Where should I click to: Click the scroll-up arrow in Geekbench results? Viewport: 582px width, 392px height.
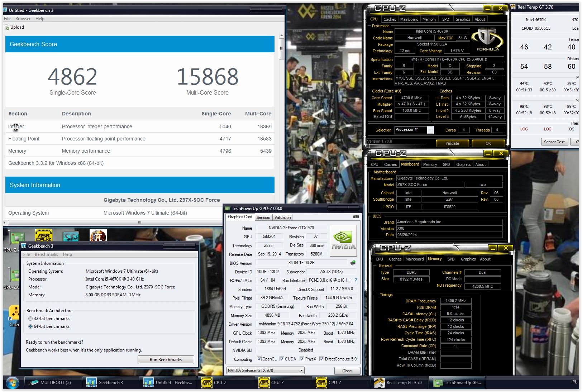click(x=281, y=35)
